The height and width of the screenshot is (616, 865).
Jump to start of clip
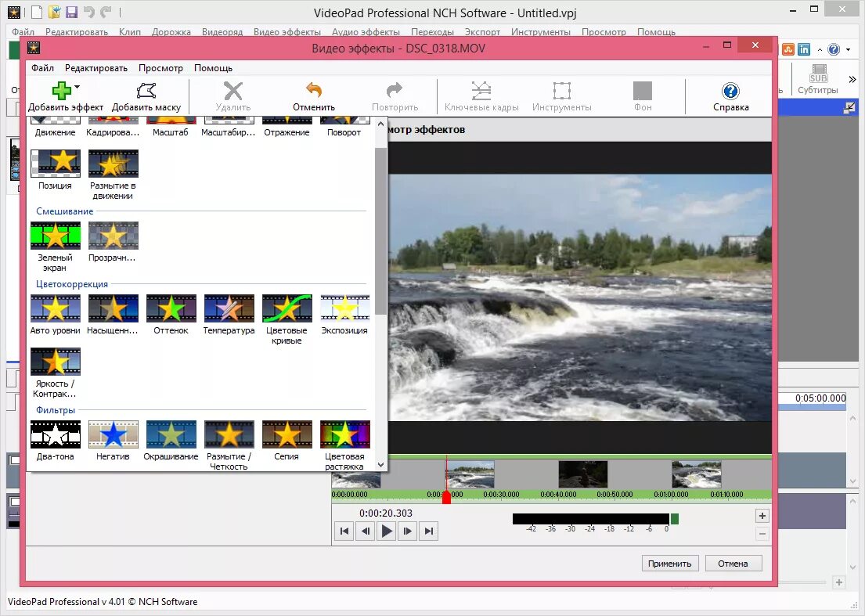pos(344,531)
